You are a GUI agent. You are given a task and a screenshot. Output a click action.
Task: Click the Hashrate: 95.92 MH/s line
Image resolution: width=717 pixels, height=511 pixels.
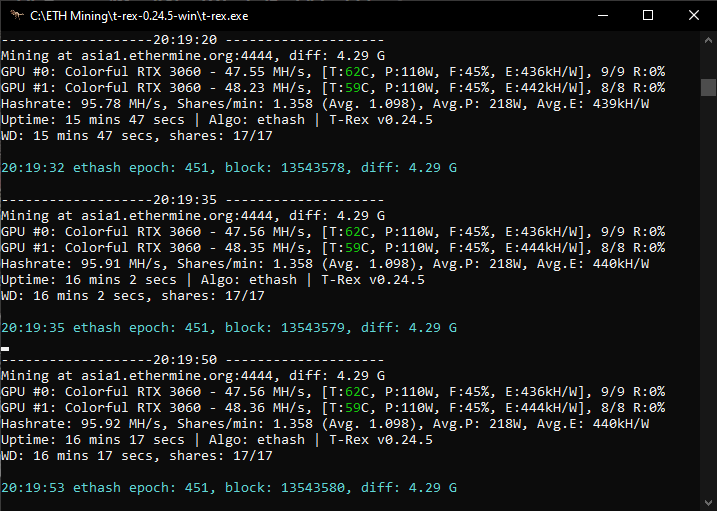click(325, 424)
